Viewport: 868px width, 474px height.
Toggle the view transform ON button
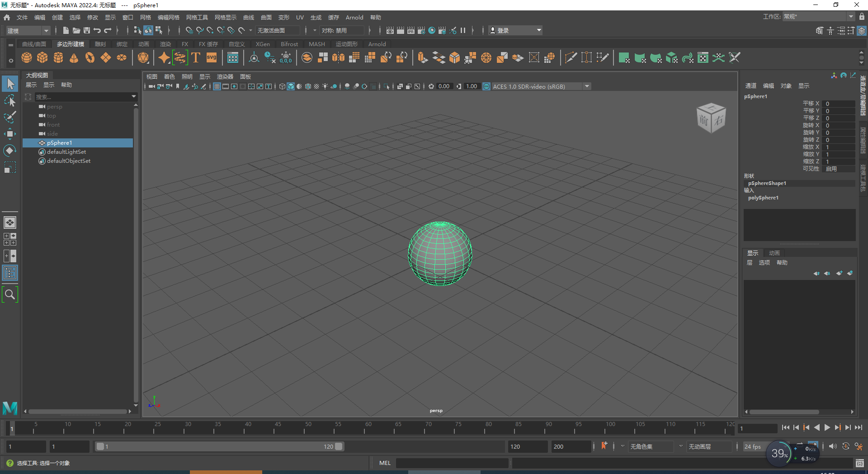[x=486, y=86]
